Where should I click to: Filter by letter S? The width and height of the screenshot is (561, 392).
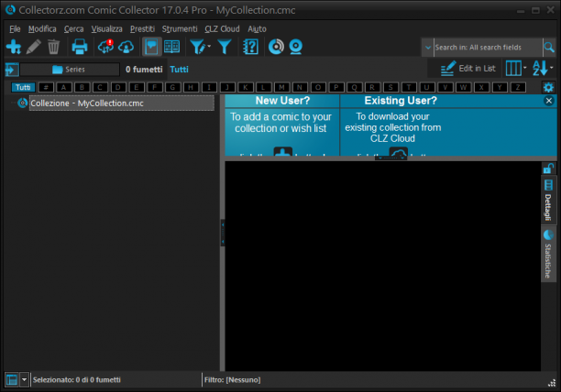[x=390, y=87]
